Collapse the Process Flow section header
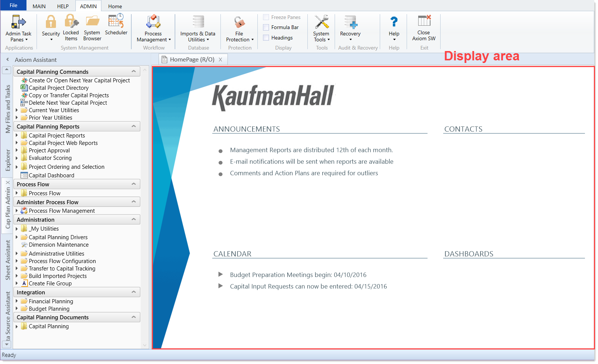 pos(134,184)
